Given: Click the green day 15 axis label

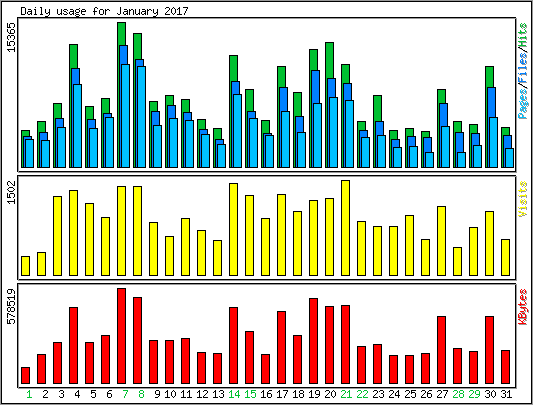Looking at the screenshot, I should 250,394.
